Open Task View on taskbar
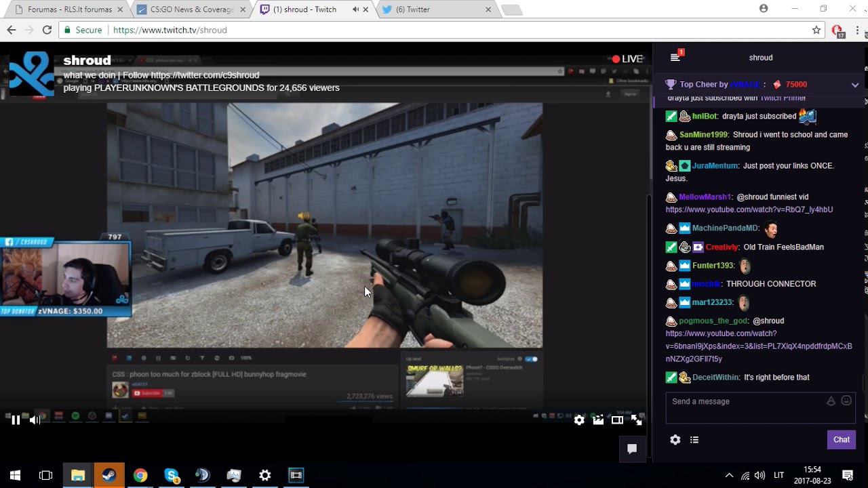This screenshot has width=868, height=488. [46, 475]
